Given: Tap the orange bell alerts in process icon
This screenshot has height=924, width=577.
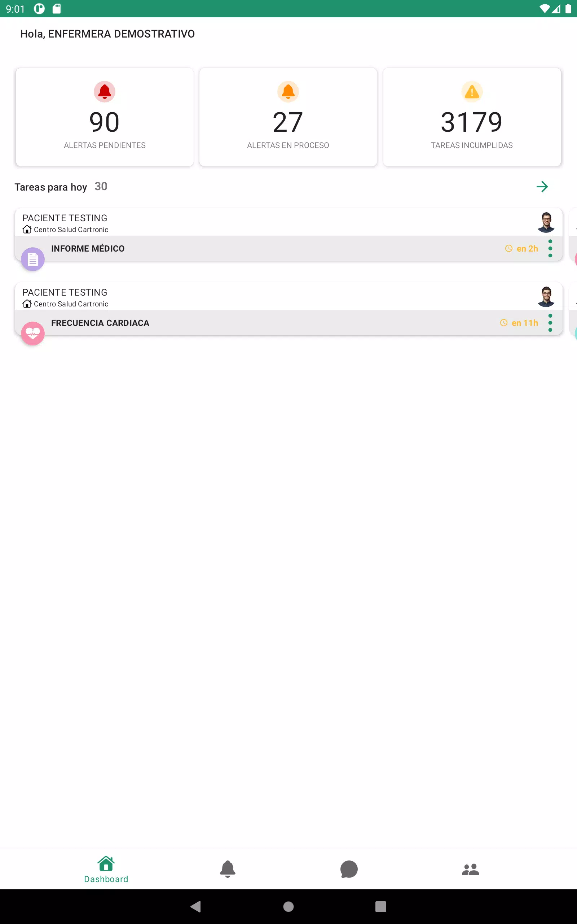Looking at the screenshot, I should pyautogui.click(x=288, y=92).
